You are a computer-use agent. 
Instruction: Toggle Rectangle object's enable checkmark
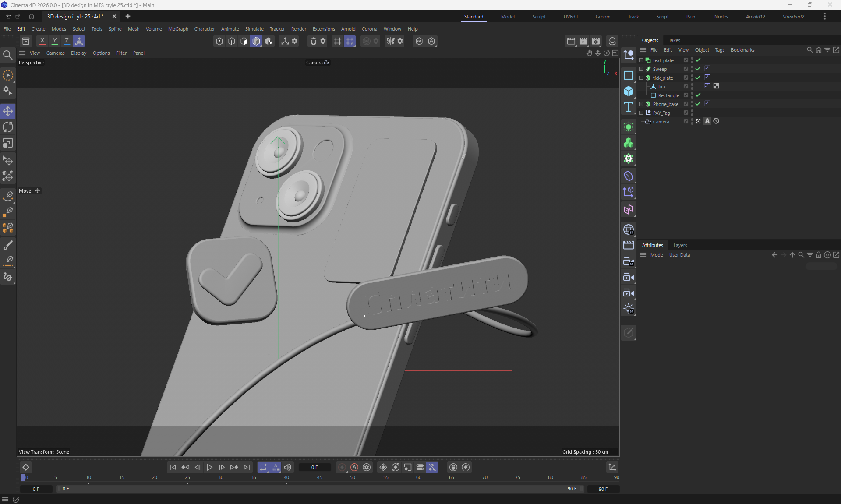[698, 95]
